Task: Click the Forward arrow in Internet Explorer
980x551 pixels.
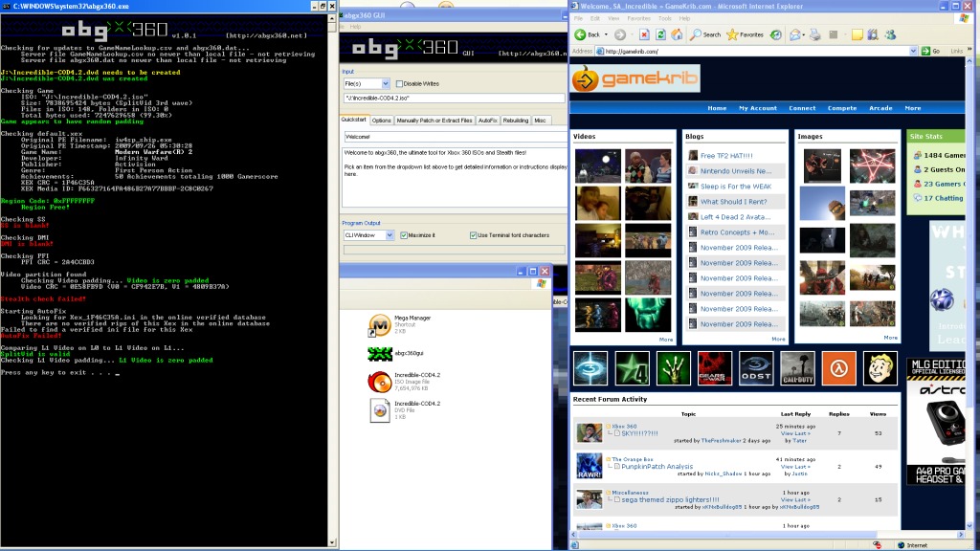Action: pyautogui.click(x=620, y=35)
